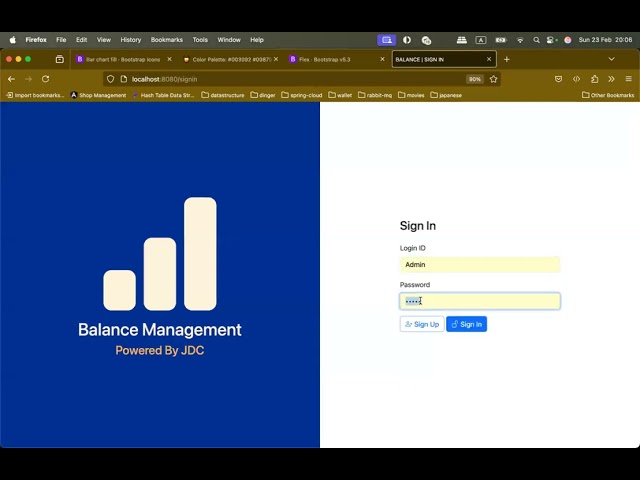Open the Help menu
The width and height of the screenshot is (640, 480).
pyautogui.click(x=257, y=40)
